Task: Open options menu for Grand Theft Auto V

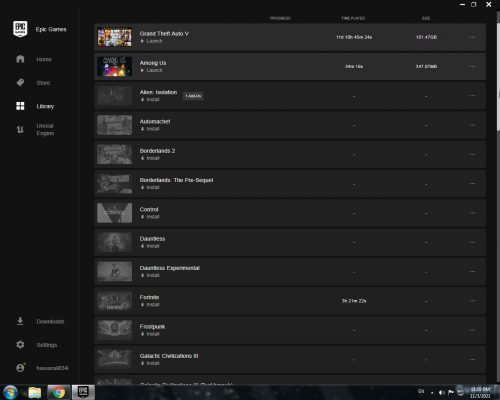Action: coord(472,37)
